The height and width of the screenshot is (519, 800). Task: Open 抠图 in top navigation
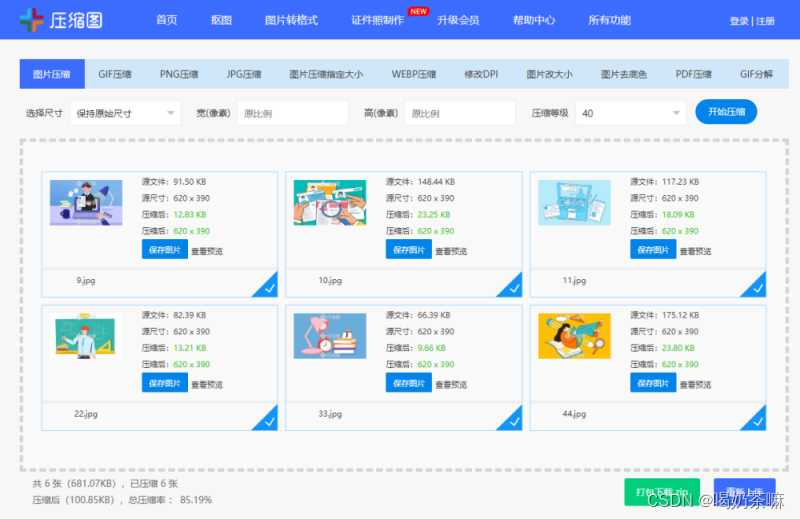(221, 20)
